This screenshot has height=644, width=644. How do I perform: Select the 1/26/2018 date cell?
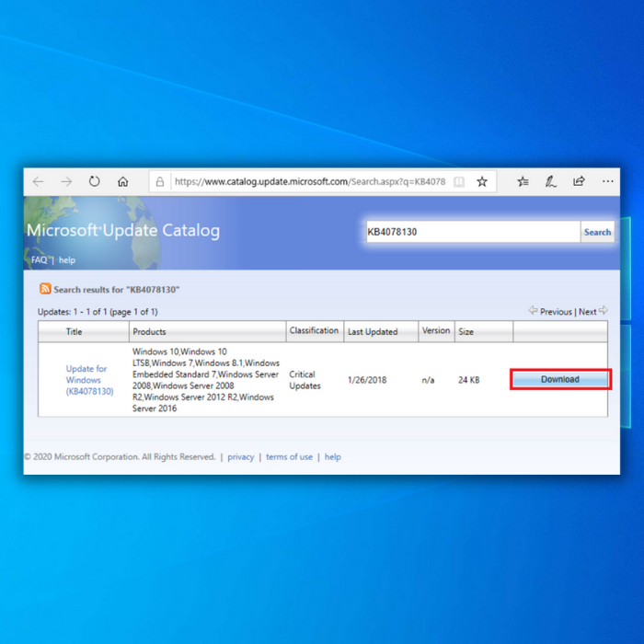point(367,380)
